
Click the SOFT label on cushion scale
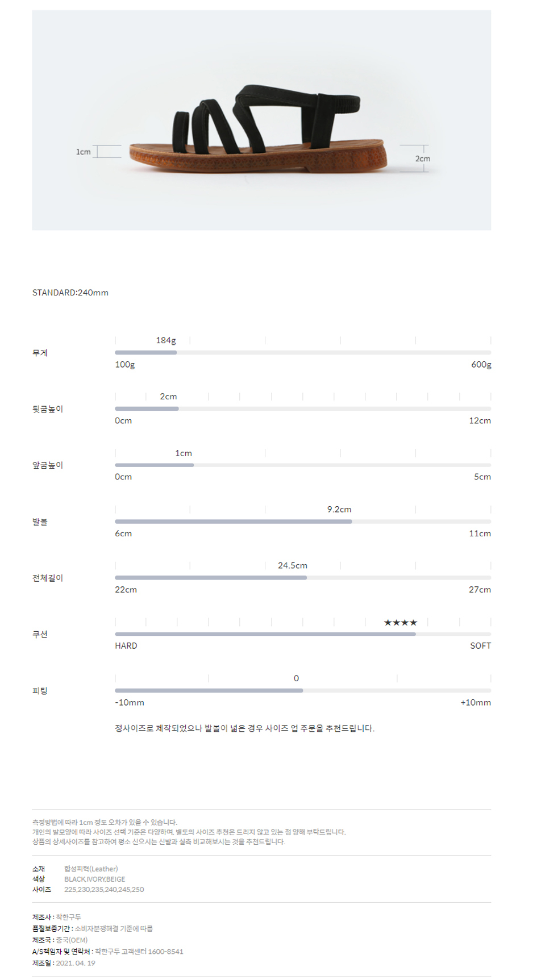480,646
